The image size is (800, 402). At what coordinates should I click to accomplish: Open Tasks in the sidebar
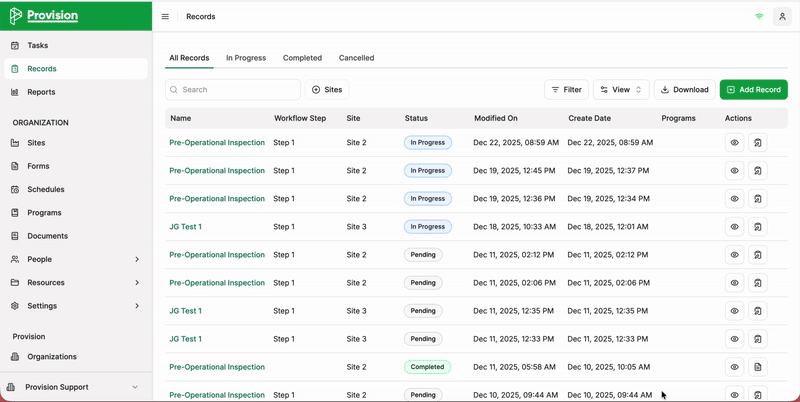pyautogui.click(x=38, y=46)
